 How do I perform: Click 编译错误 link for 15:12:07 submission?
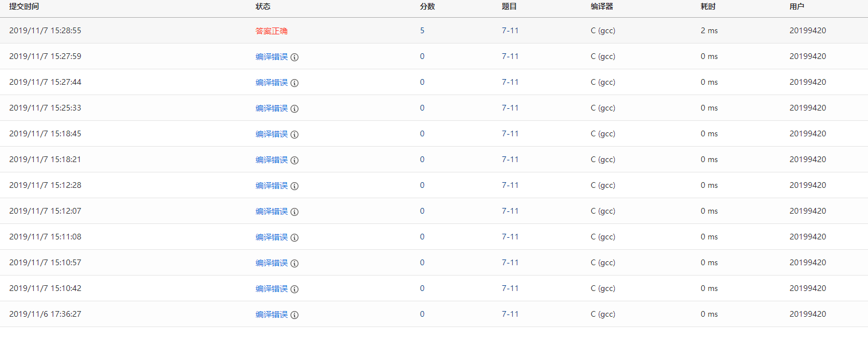(x=272, y=211)
